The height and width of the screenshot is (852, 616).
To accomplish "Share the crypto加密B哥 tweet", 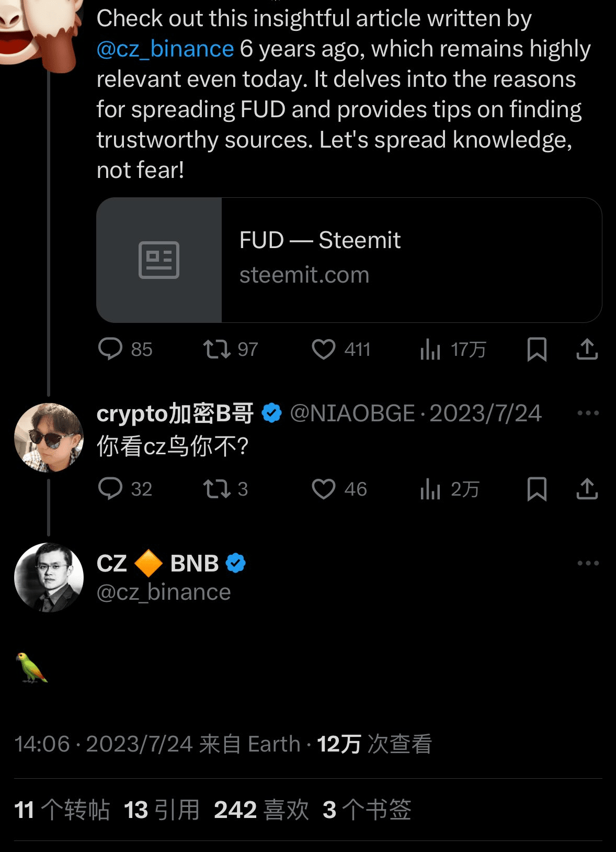I will click(587, 489).
